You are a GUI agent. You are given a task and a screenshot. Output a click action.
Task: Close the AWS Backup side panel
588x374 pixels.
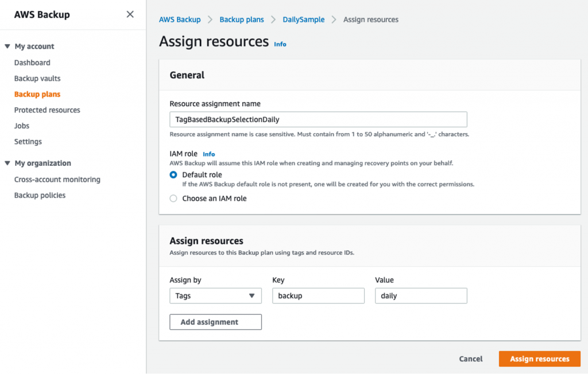pyautogui.click(x=130, y=14)
